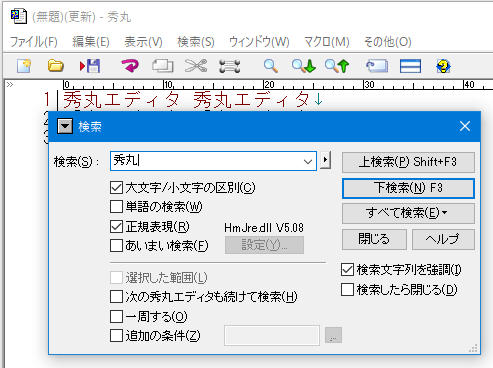
Task: Check the 追加の条件(Z) checkbox
Action: [x=116, y=335]
